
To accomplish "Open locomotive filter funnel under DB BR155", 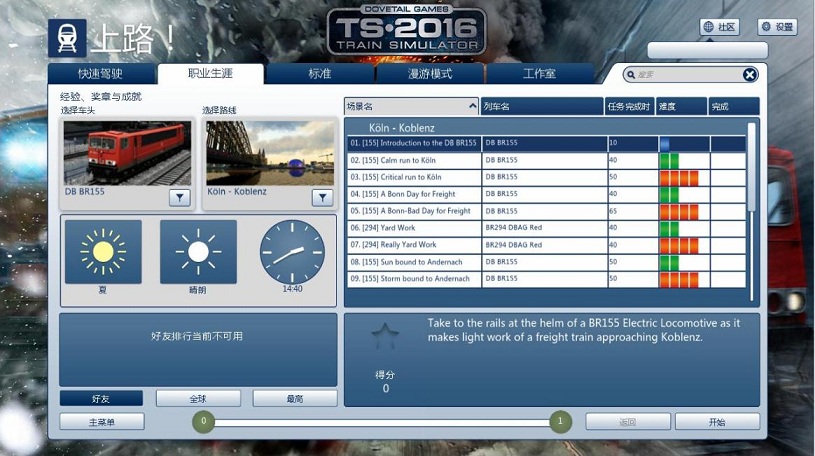I will click(180, 198).
